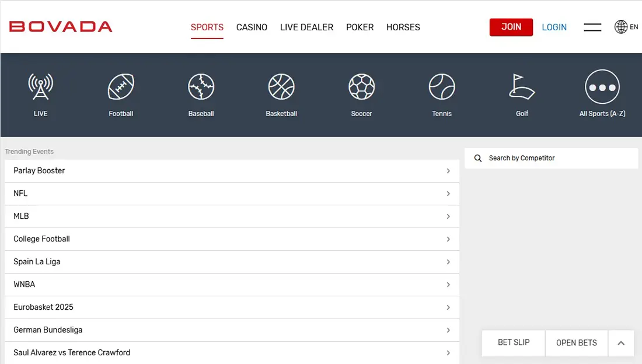Change language via globe EN icon
This screenshot has height=364, width=642.
pyautogui.click(x=626, y=27)
